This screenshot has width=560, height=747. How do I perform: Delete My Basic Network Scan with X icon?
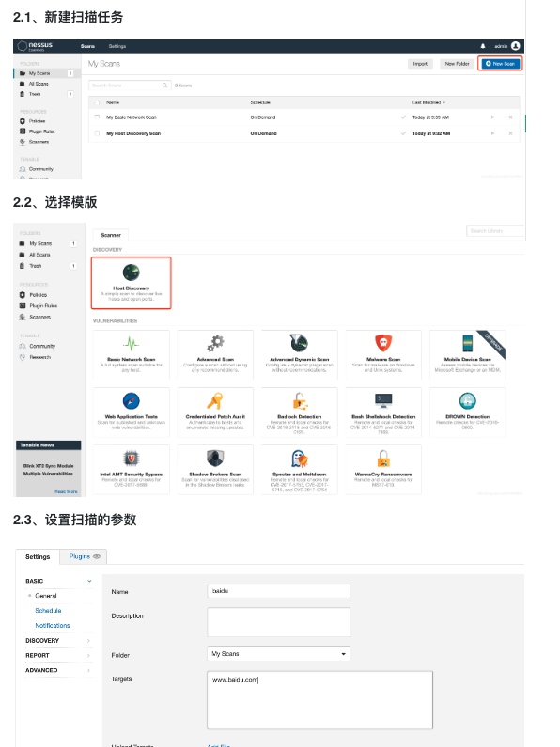click(510, 117)
